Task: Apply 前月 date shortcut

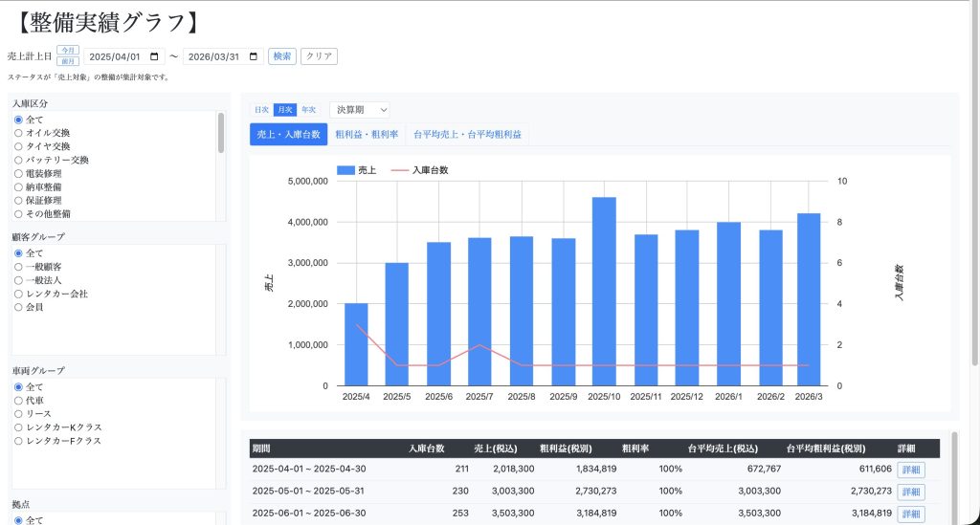Action: click(x=68, y=61)
